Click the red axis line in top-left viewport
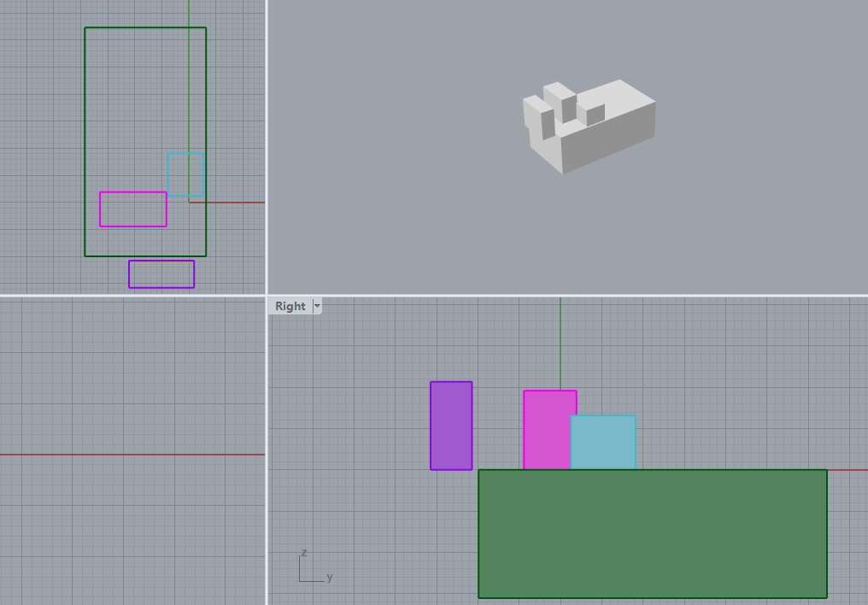Image resolution: width=868 pixels, height=605 pixels. 235,203
